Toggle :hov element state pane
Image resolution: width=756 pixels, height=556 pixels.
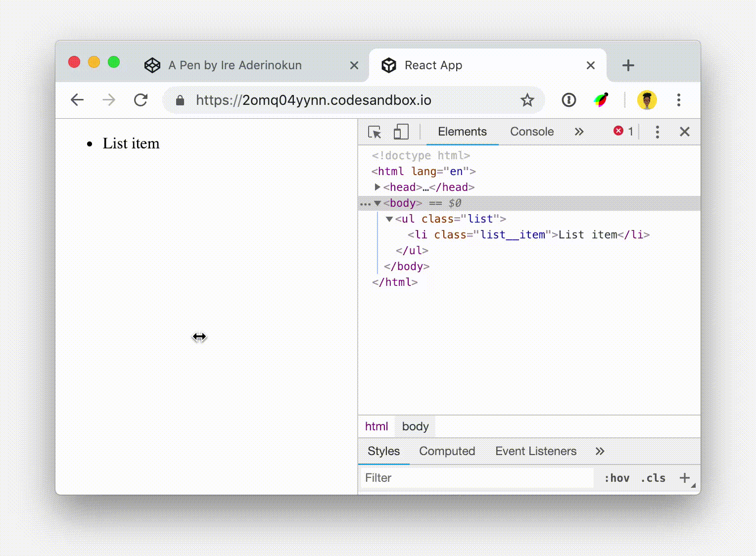coord(616,478)
